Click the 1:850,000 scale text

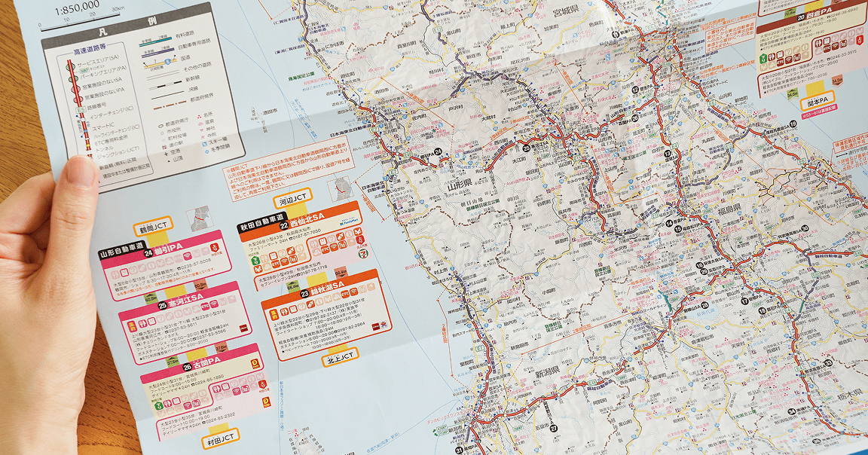coord(76,5)
